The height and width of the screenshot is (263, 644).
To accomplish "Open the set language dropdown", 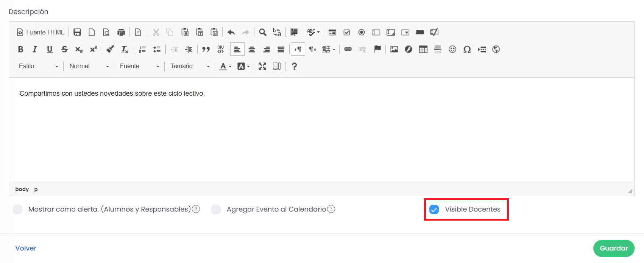I will [x=329, y=49].
